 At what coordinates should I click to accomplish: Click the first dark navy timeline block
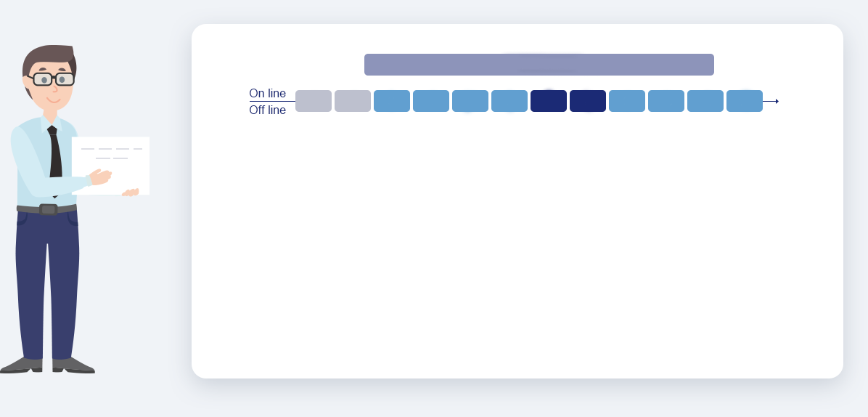(x=549, y=101)
